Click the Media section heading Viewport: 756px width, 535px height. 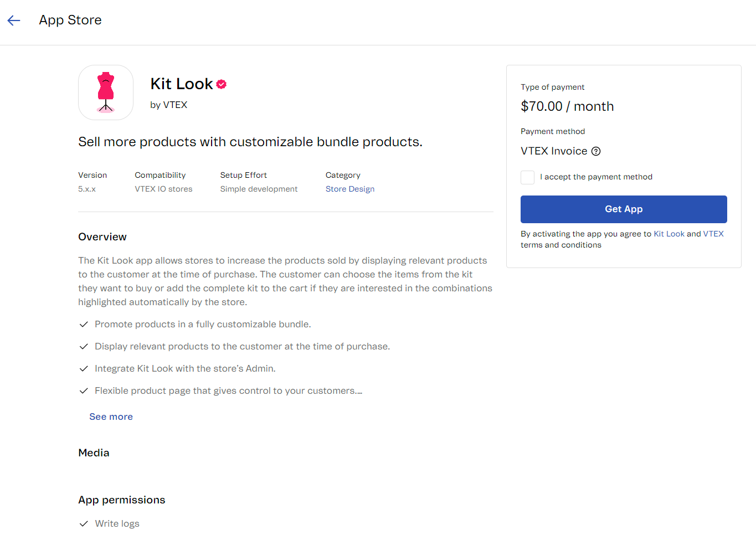94,453
